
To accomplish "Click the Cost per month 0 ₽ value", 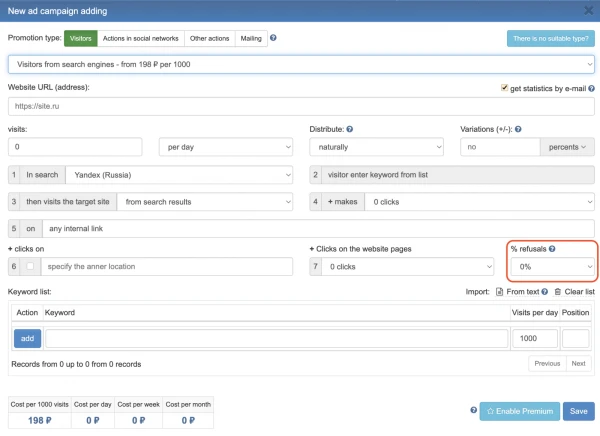I will tap(188, 420).
